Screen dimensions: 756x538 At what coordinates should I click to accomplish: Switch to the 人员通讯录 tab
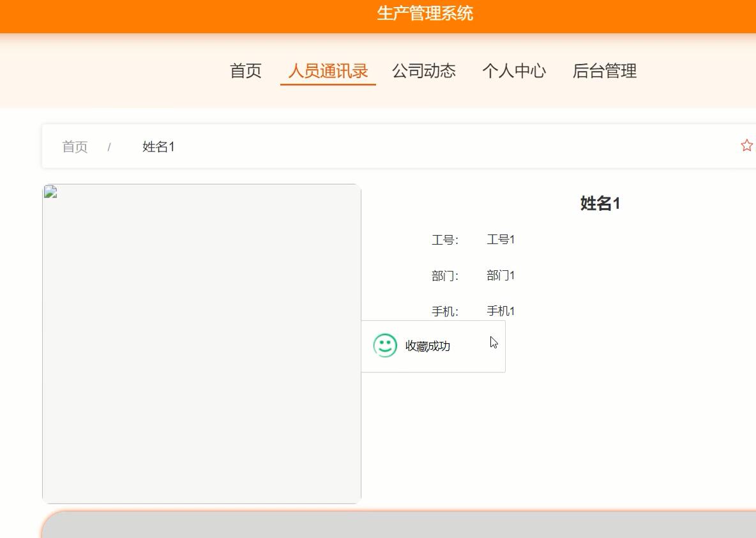[328, 71]
